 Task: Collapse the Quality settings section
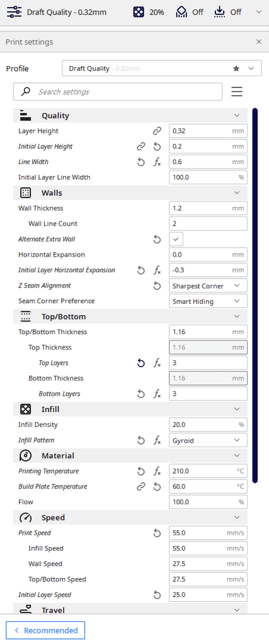[x=130, y=116]
